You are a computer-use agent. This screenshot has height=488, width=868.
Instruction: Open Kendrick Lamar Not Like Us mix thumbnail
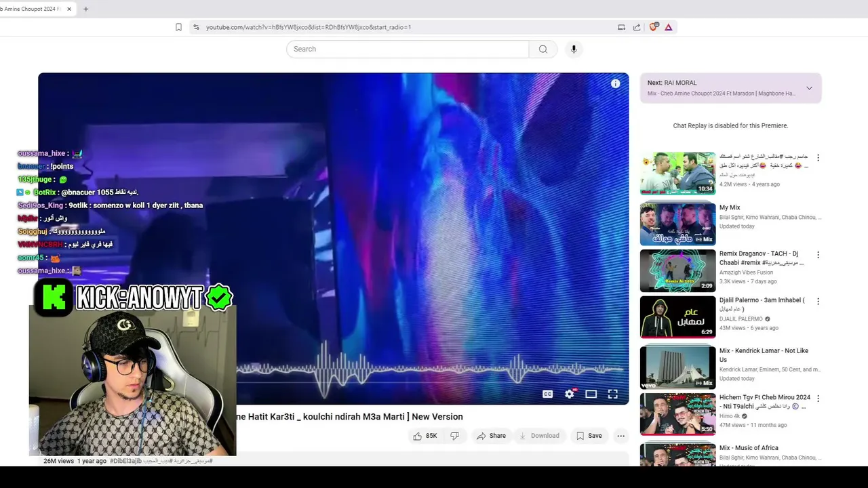(x=677, y=367)
